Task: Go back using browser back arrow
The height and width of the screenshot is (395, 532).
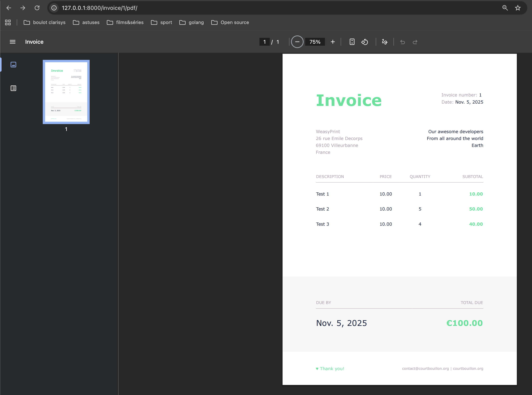Action: [x=9, y=8]
